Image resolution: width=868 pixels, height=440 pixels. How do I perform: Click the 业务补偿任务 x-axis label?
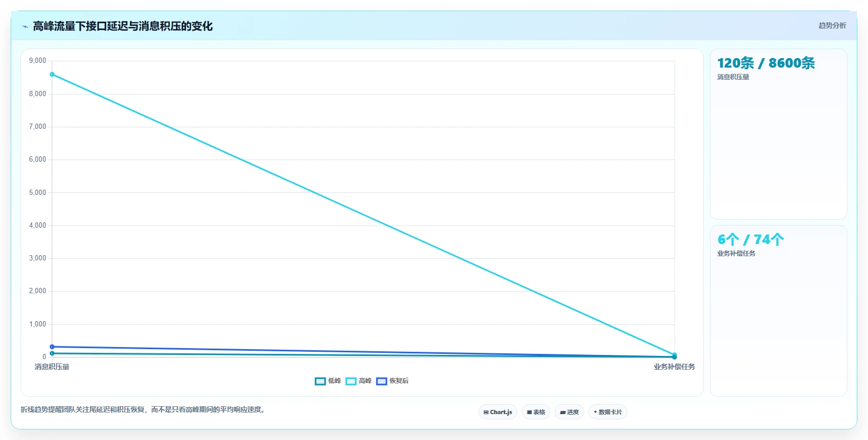(x=675, y=367)
